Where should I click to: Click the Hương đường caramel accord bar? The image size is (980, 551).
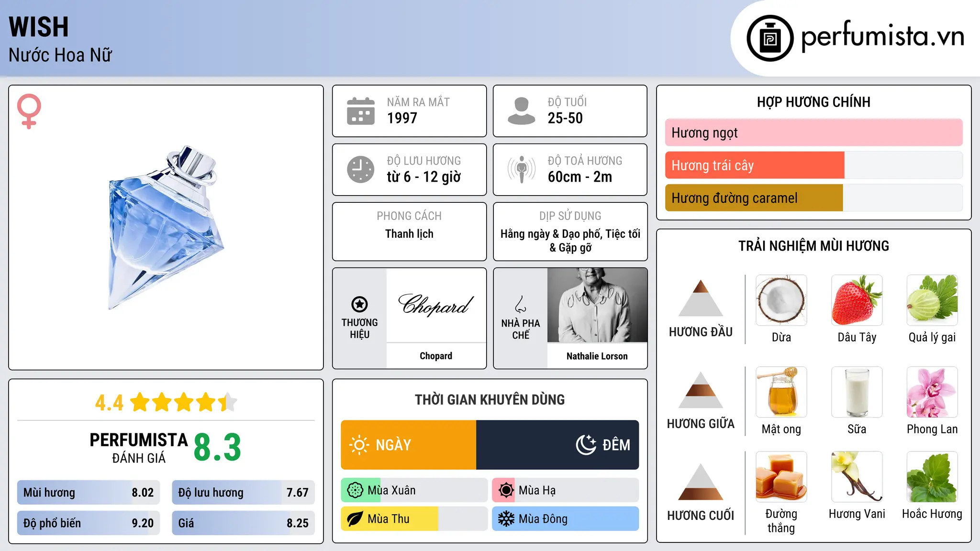coord(814,198)
